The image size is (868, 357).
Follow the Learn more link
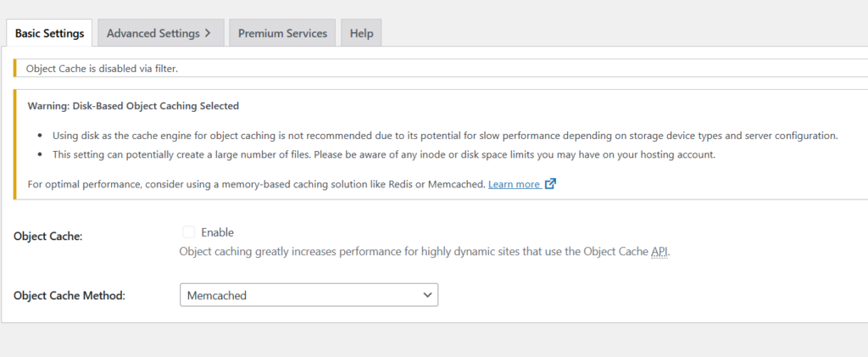[x=514, y=184]
